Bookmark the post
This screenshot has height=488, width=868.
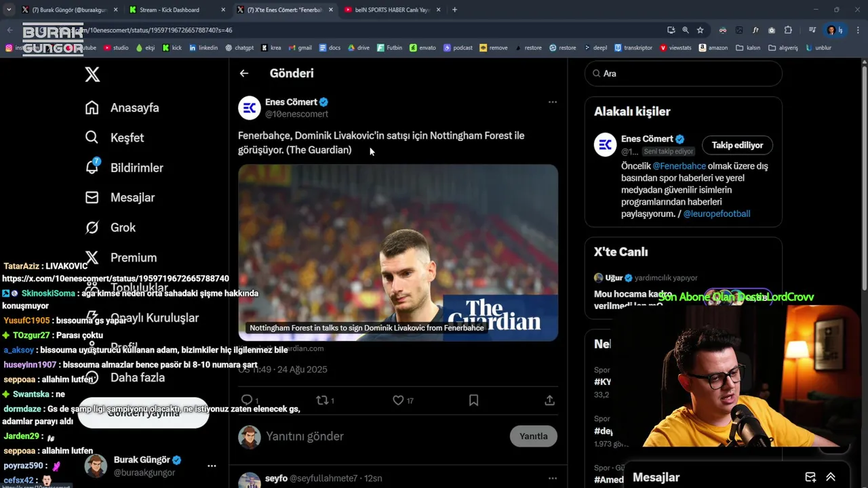pos(474,400)
